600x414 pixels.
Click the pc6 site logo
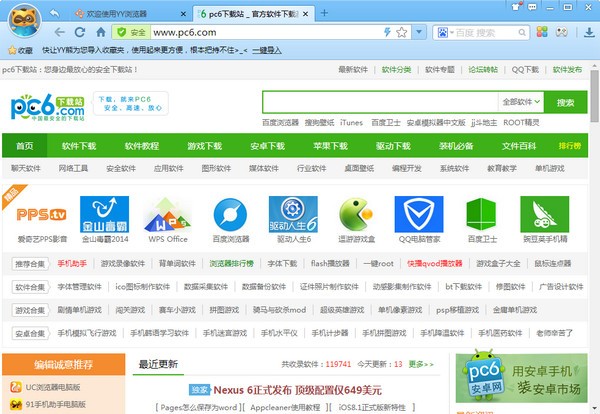point(48,106)
